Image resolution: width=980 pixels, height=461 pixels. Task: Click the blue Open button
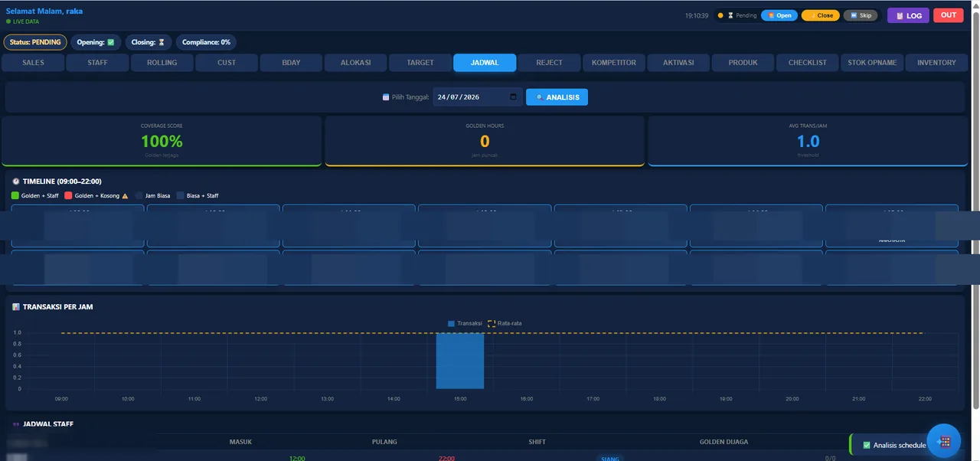click(x=779, y=15)
